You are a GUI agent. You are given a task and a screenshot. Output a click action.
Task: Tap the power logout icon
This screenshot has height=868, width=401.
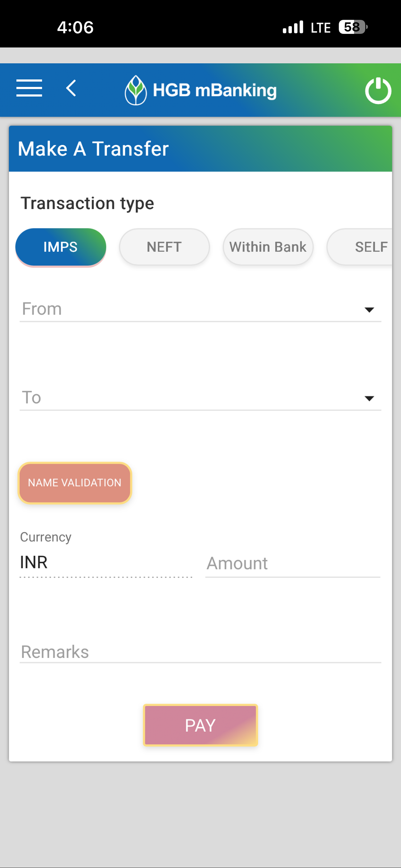(378, 91)
